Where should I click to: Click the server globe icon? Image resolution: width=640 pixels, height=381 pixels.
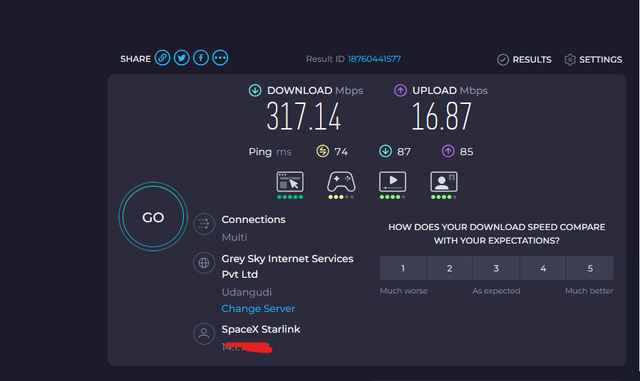click(x=204, y=263)
